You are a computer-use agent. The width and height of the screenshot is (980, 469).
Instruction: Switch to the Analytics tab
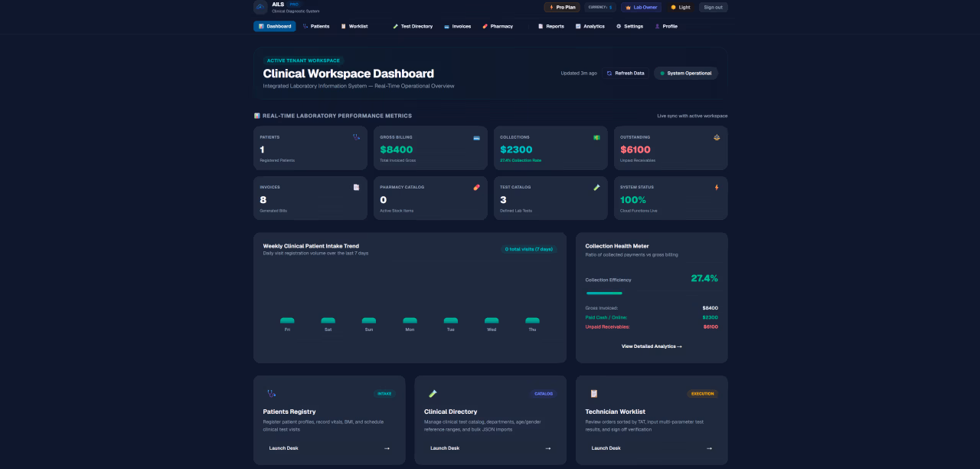click(x=590, y=26)
